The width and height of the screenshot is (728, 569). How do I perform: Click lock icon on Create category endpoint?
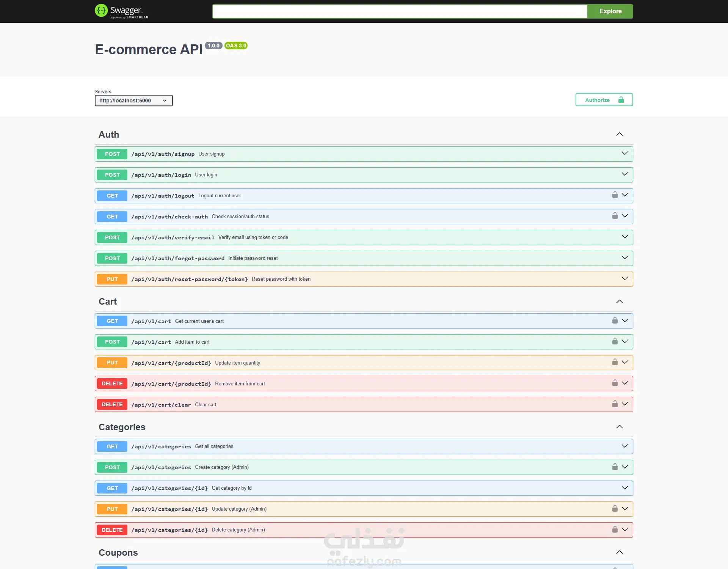pyautogui.click(x=615, y=467)
